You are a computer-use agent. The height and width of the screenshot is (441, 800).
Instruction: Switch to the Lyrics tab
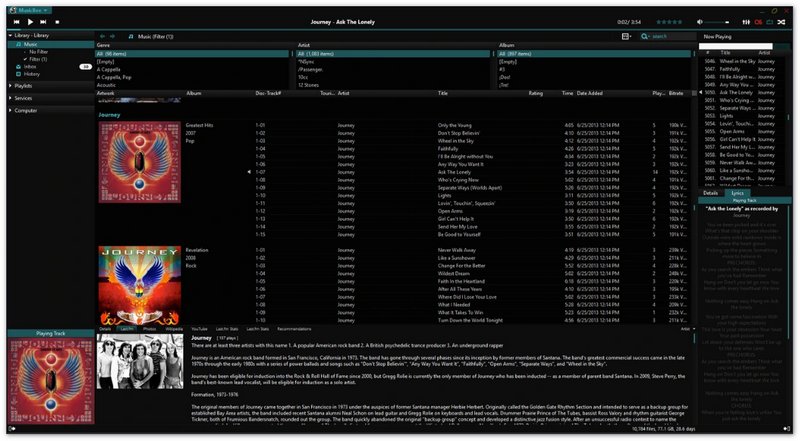point(737,193)
